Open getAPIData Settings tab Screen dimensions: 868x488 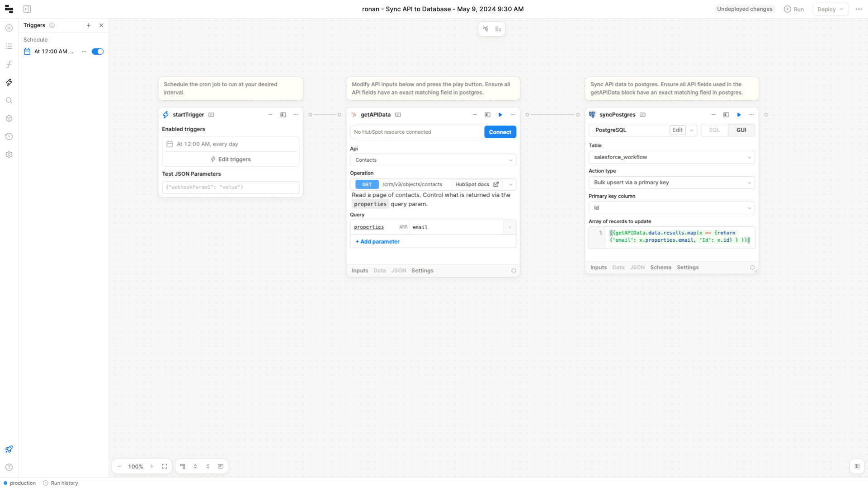click(422, 271)
